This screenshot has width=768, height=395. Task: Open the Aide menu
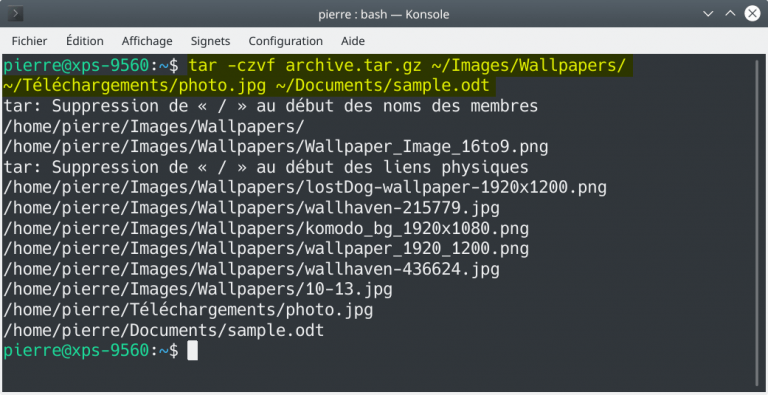353,41
